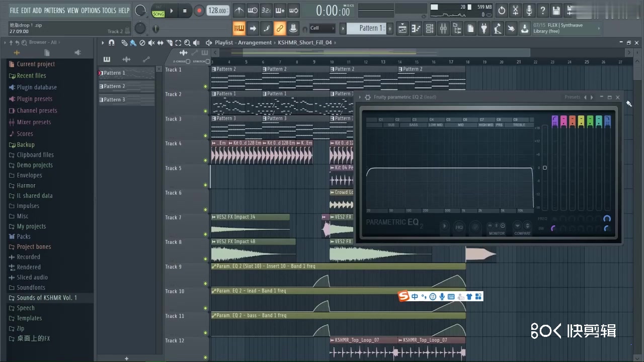Open the TOOLS menu
The width and height of the screenshot is (644, 362).
109,11
